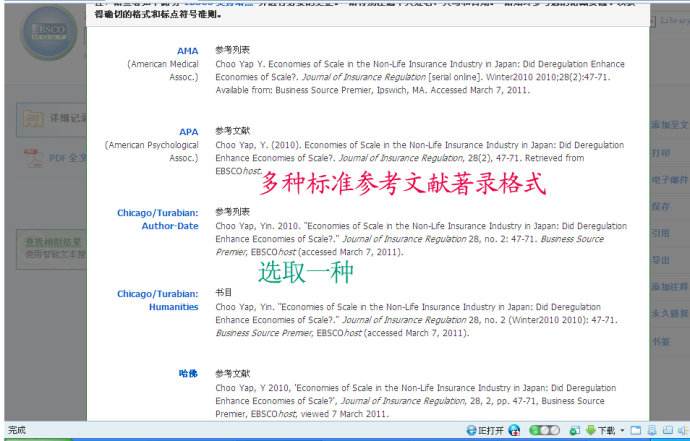Screen dimensions: 690x441
Task: Open the AMA citation format link
Action: 187,51
